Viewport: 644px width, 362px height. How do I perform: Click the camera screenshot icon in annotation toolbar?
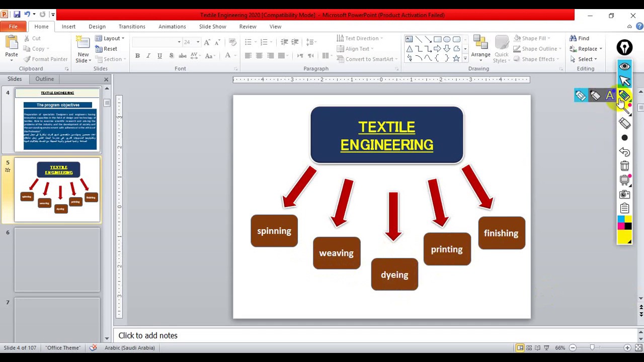point(624,194)
